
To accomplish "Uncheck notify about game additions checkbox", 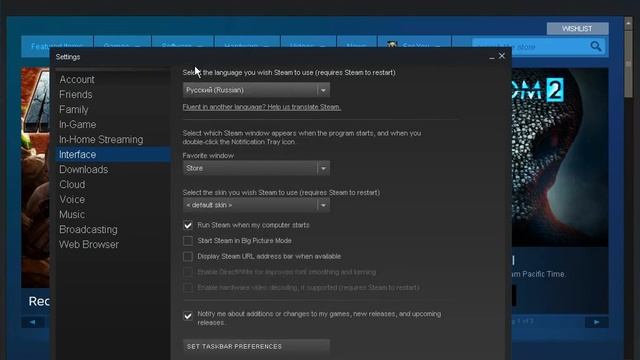I will pyautogui.click(x=188, y=316).
